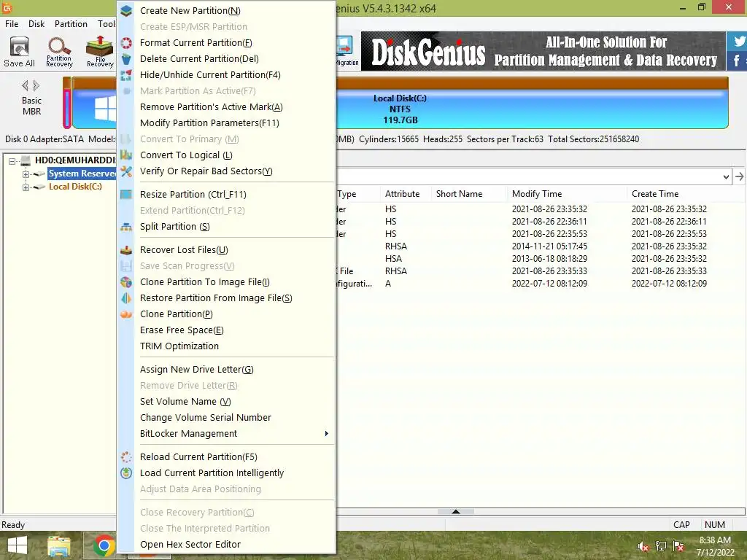Click the System Migration toolbar icon
The width and height of the screenshot is (747, 560).
coord(346,52)
